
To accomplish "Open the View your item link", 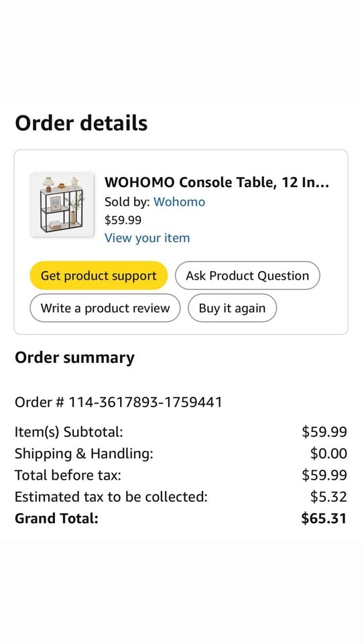I will pyautogui.click(x=147, y=237).
